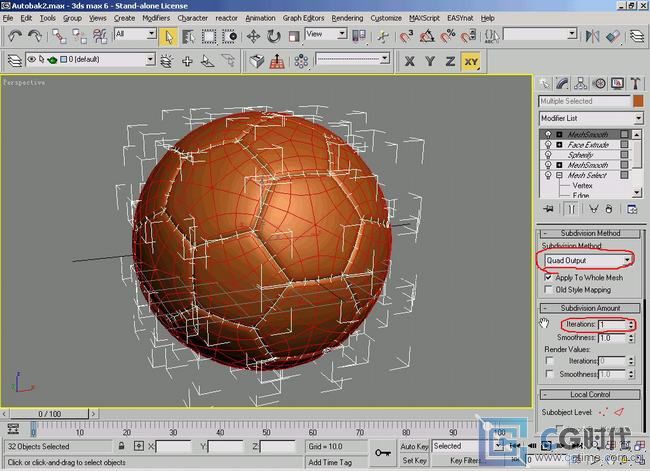The image size is (650, 471).
Task: Expand Face Extrude modifier sub-objects
Action: [559, 145]
